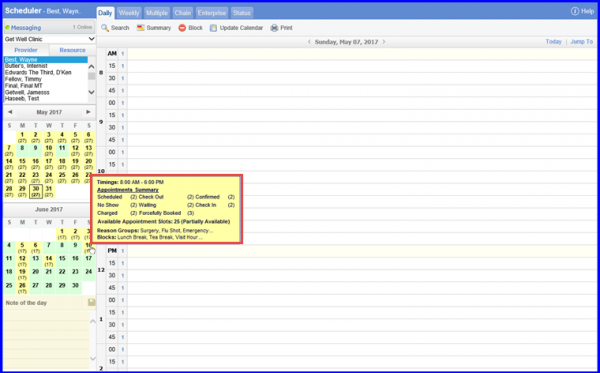This screenshot has width=600, height=373.
Task: Click the Note of the day text area
Action: click(x=46, y=340)
